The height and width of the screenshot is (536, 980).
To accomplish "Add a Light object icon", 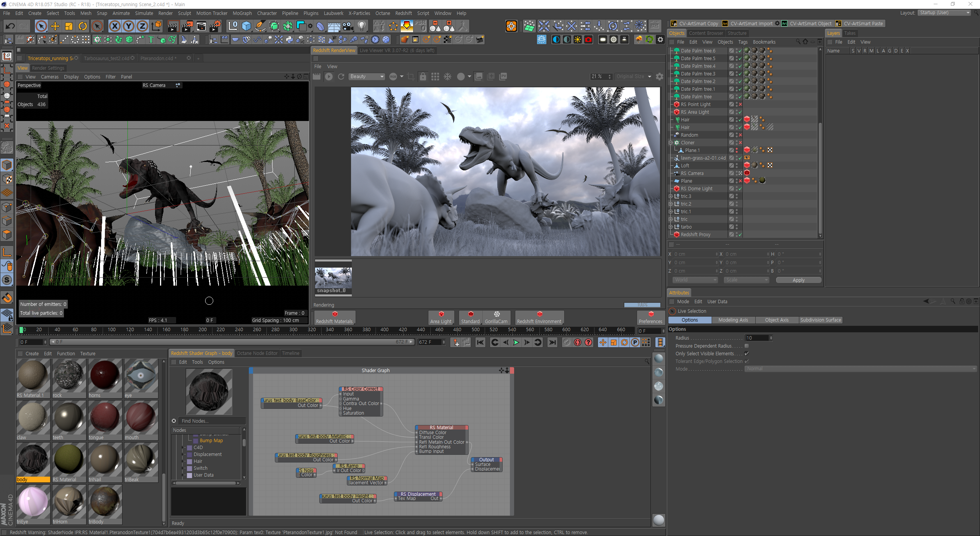I will 362,26.
